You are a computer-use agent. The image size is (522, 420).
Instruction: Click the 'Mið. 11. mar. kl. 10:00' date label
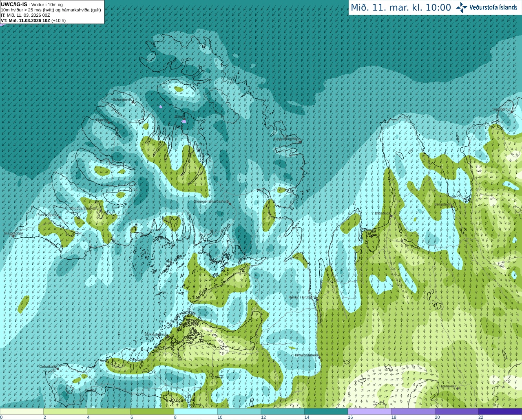click(x=401, y=8)
